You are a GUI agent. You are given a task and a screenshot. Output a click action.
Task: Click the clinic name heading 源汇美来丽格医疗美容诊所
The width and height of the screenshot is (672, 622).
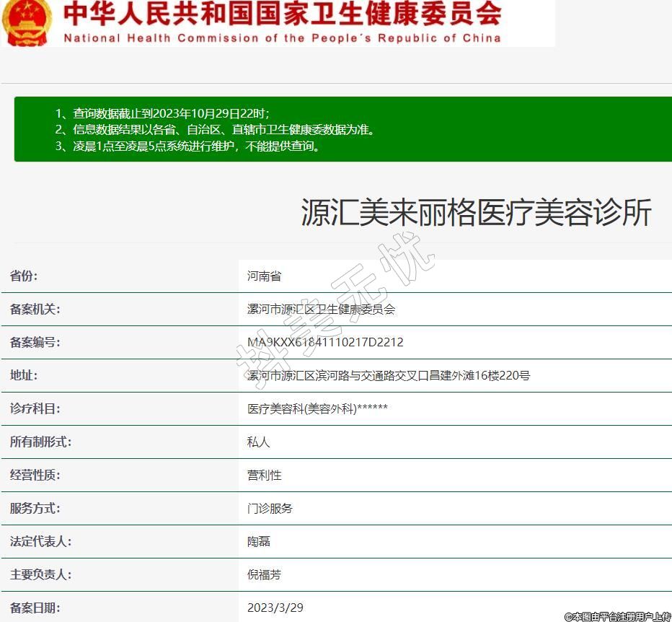click(476, 213)
